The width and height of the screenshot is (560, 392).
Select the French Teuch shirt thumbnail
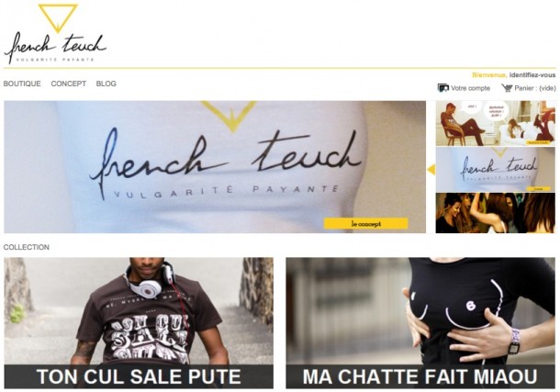point(496,170)
